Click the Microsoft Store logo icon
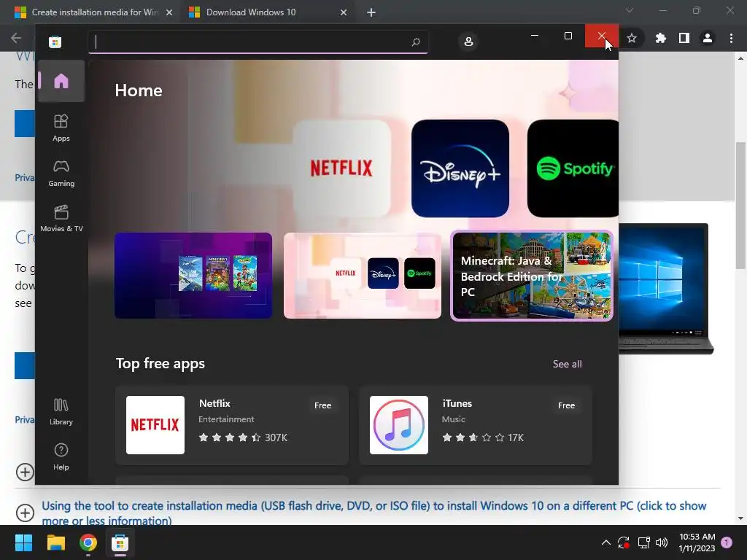Image resolution: width=747 pixels, height=560 pixels. click(55, 42)
